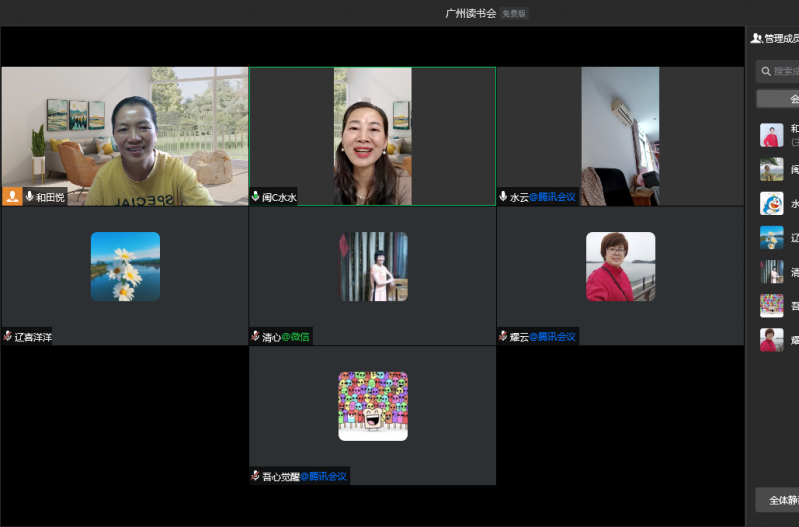Click the microphone icon next to 和田悦
Screen dimensions: 799x527
click(x=29, y=197)
